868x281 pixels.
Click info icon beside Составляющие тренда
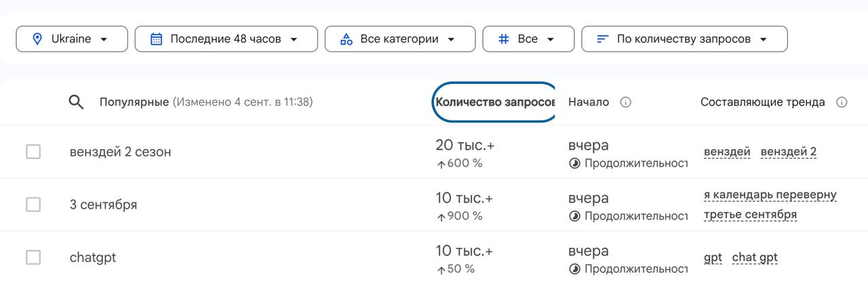click(842, 102)
